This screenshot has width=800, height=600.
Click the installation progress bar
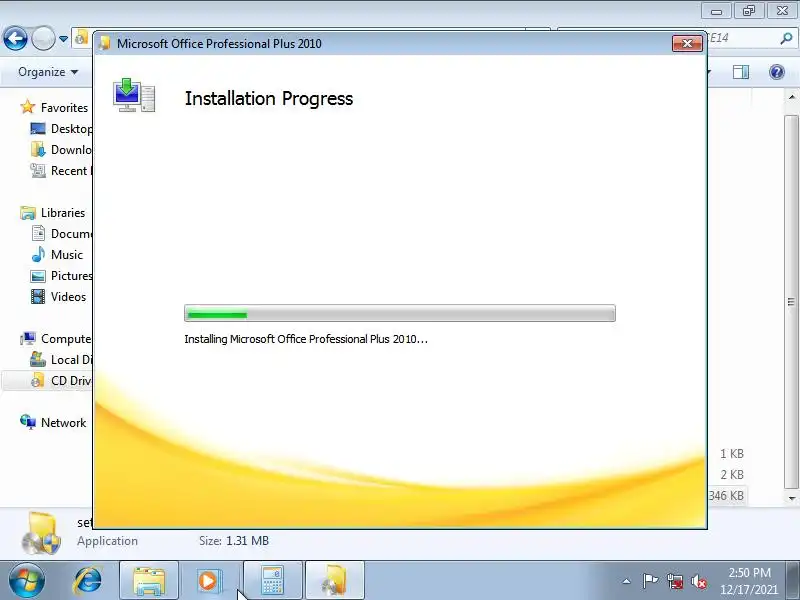point(399,313)
